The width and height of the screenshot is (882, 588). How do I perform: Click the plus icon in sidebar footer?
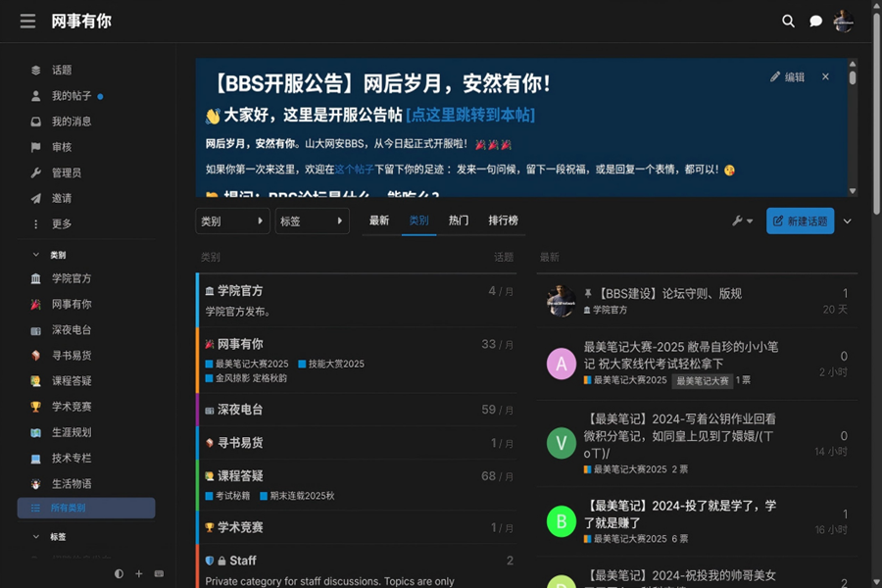pyautogui.click(x=139, y=573)
